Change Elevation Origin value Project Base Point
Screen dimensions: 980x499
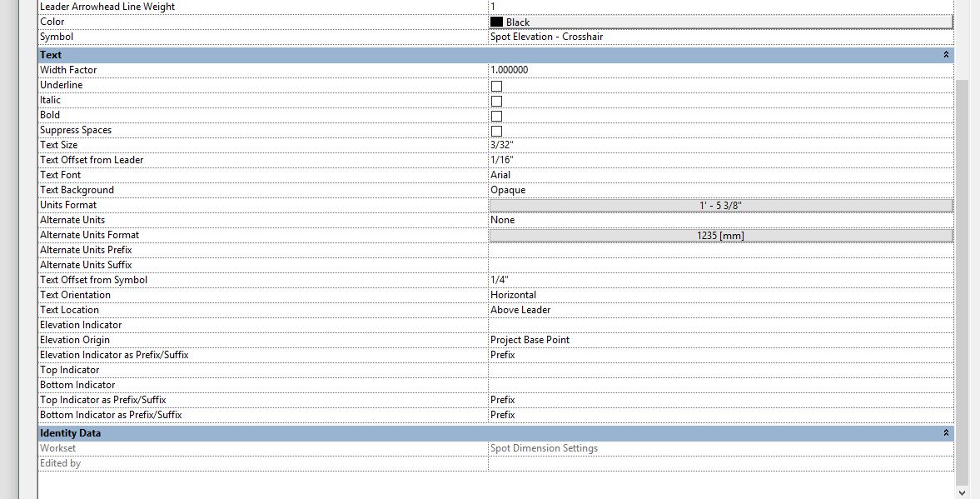(720, 340)
